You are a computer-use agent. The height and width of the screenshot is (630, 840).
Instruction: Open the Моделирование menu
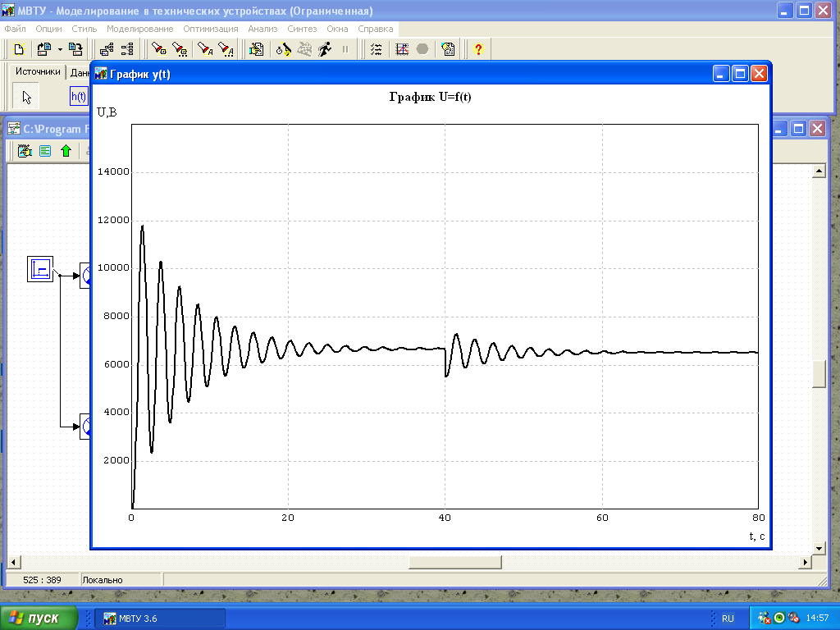[139, 29]
